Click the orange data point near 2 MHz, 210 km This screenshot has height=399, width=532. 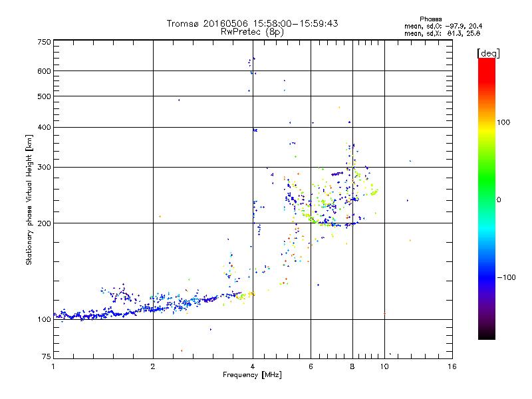tap(160, 217)
